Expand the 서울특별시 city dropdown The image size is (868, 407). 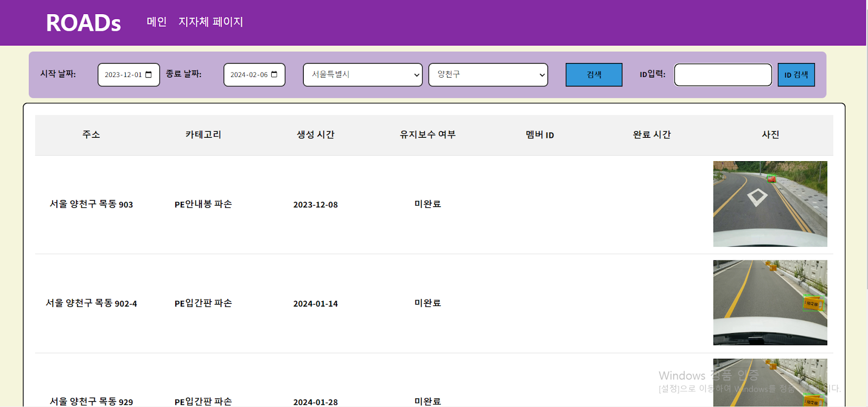[363, 75]
